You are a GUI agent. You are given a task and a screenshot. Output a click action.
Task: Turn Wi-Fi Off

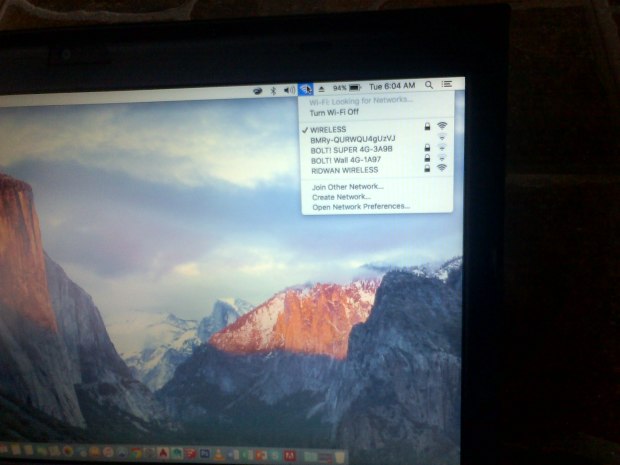pyautogui.click(x=334, y=112)
